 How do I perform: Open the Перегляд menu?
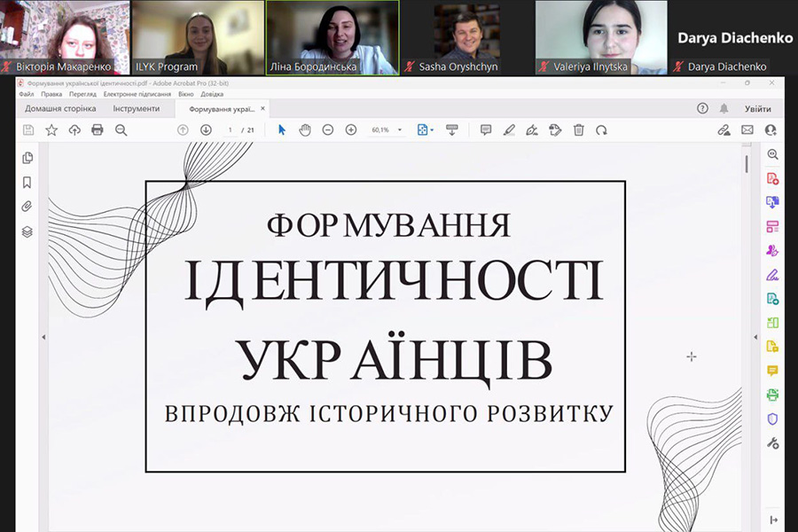coord(82,94)
